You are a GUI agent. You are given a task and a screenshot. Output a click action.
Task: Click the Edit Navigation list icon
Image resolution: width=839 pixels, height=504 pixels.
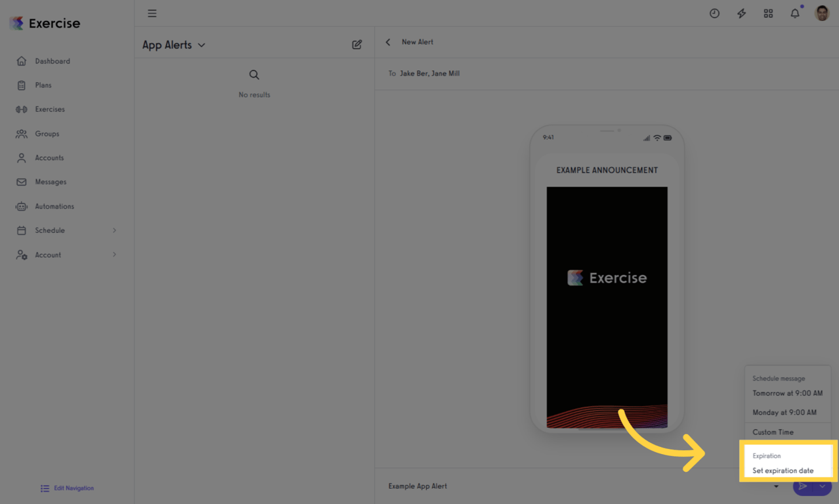45,488
